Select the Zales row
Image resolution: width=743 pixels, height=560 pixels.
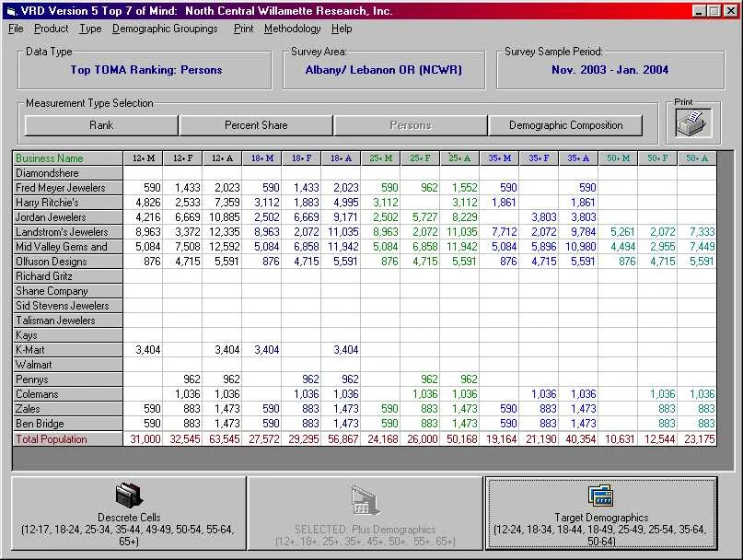pyautogui.click(x=68, y=409)
